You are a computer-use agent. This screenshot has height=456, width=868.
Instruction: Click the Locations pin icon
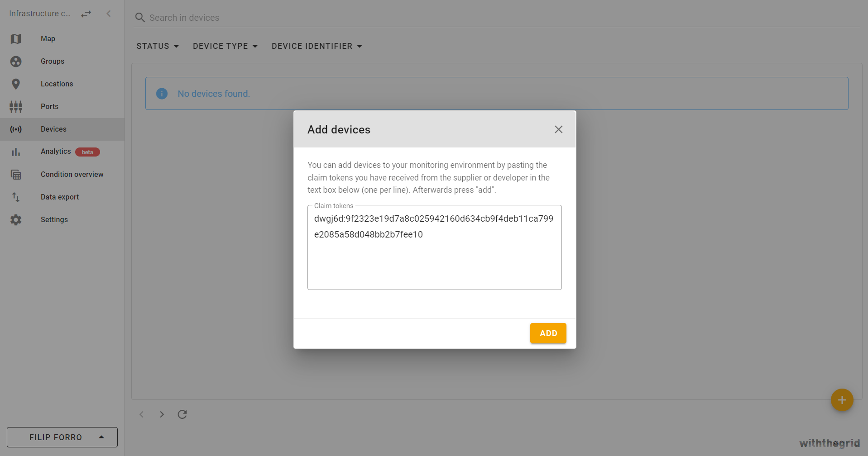(x=16, y=84)
